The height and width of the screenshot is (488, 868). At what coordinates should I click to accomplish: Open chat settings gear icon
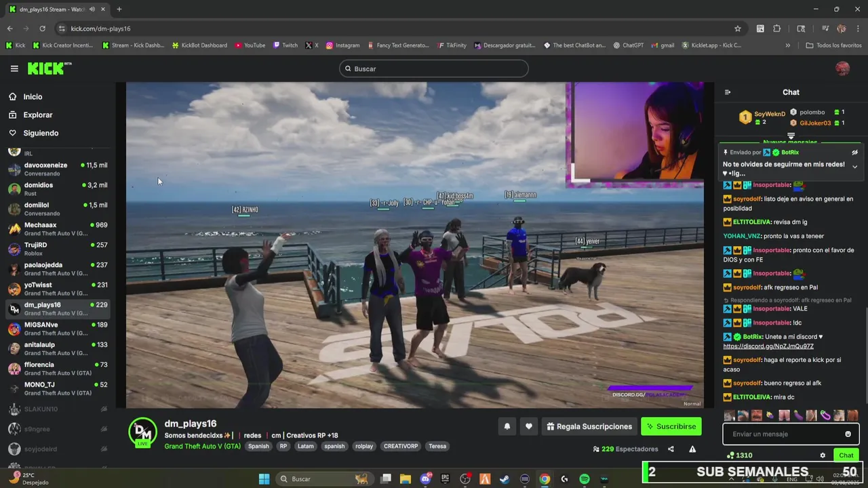point(823,455)
